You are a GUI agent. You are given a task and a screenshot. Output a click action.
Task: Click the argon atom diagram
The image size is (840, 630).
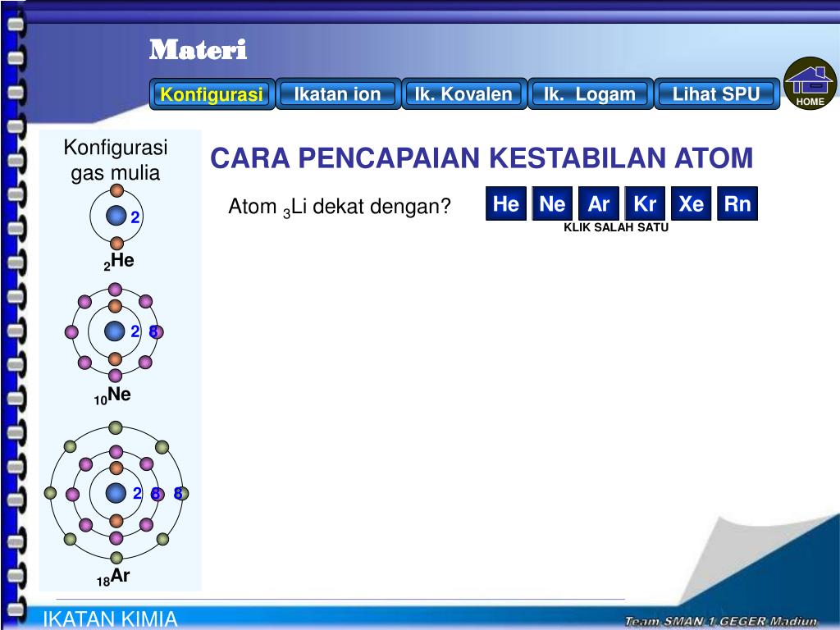(116, 493)
